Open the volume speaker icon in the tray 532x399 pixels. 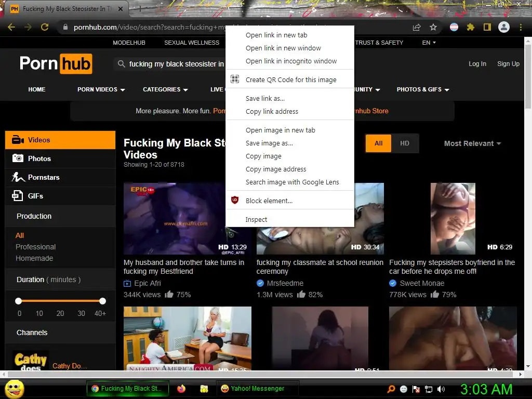coord(441,389)
